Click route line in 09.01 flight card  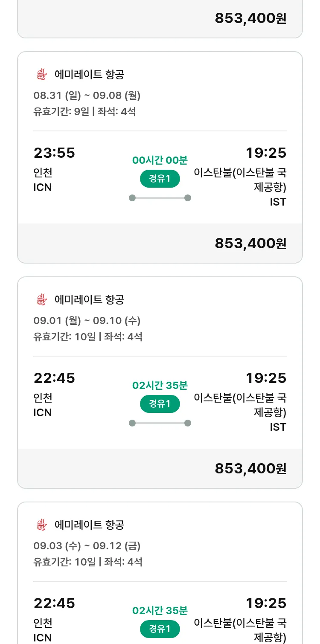160,423
